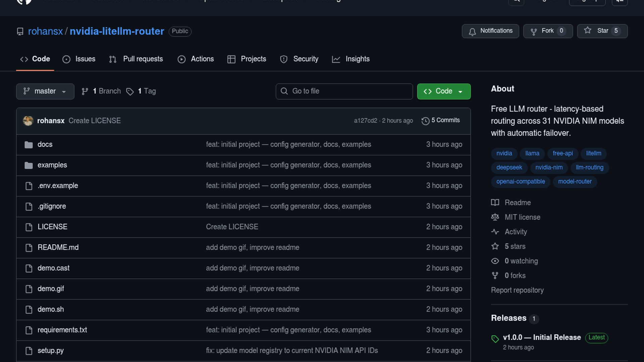
Task: Open Report repository link
Action: tap(517, 290)
